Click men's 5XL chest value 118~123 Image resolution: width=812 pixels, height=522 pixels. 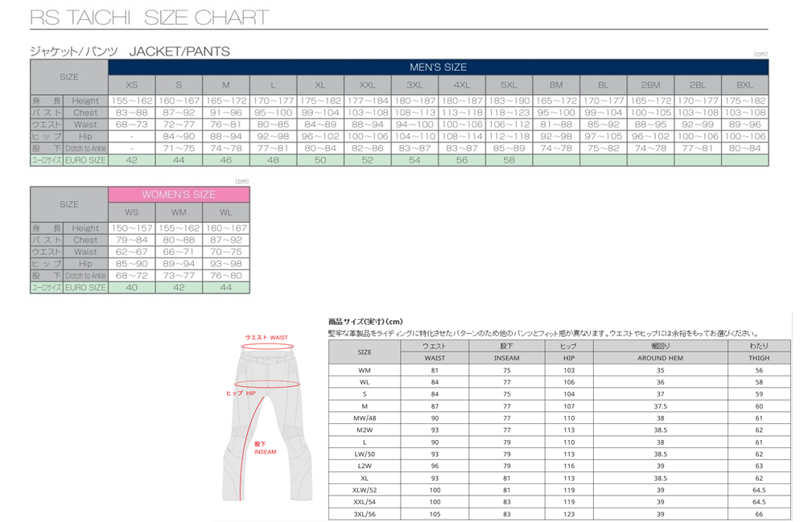tap(509, 113)
